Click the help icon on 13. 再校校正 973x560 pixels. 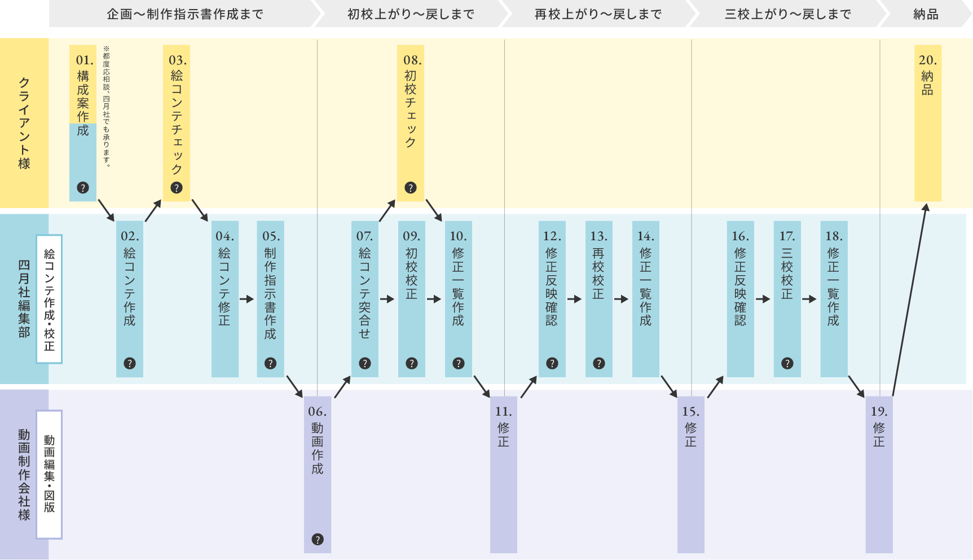[x=599, y=363]
